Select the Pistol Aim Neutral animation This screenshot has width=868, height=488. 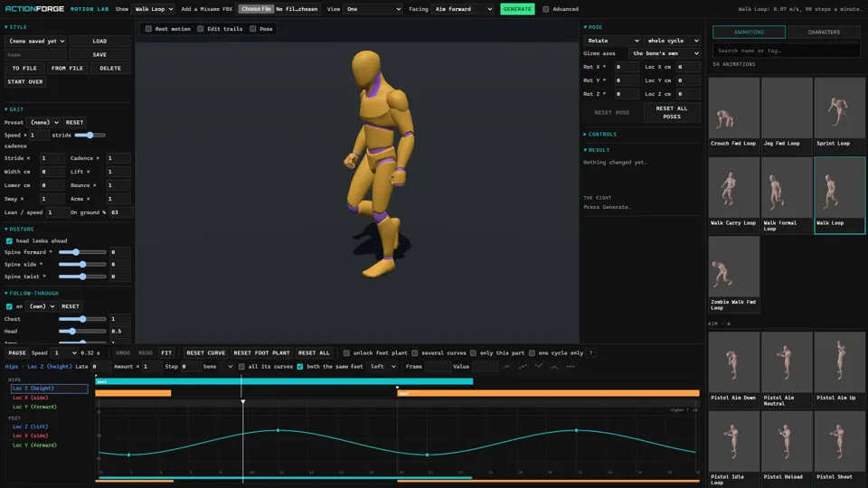(x=787, y=370)
